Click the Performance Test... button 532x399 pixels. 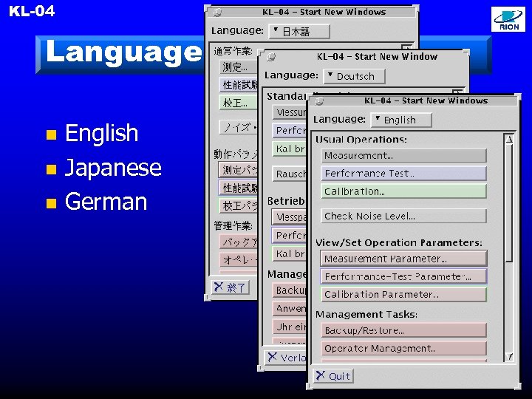[x=403, y=174]
